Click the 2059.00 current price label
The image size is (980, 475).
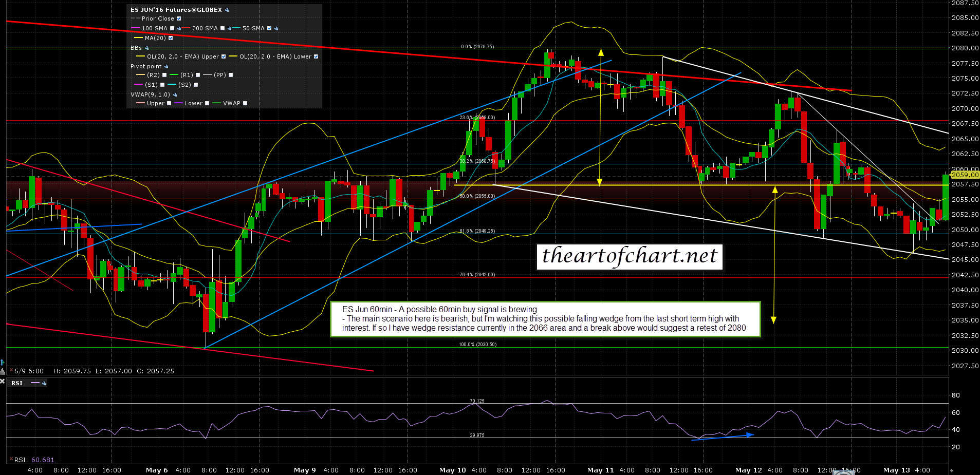pyautogui.click(x=965, y=175)
